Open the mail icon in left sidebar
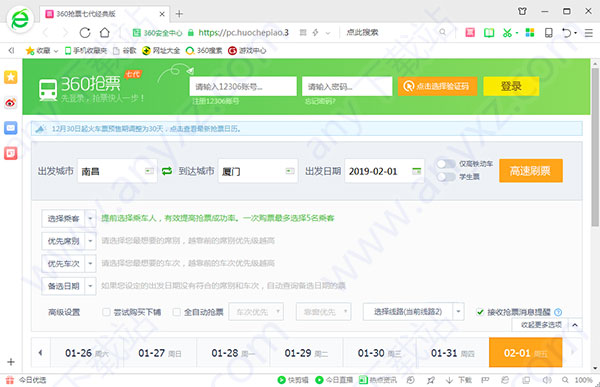600x387 pixels. pyautogui.click(x=11, y=128)
